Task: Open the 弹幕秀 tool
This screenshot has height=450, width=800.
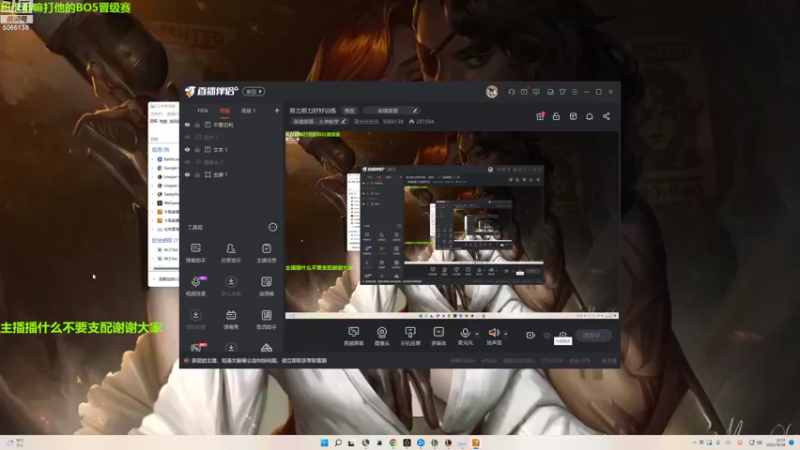Action: pyautogui.click(x=231, y=319)
